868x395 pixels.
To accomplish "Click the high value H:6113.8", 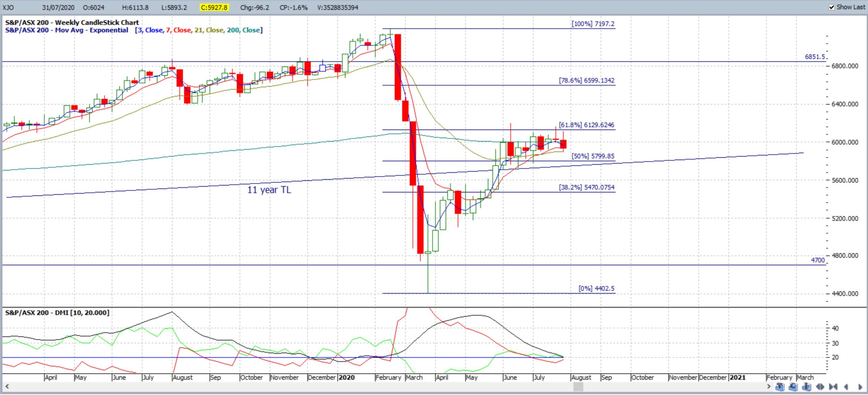I will point(135,7).
